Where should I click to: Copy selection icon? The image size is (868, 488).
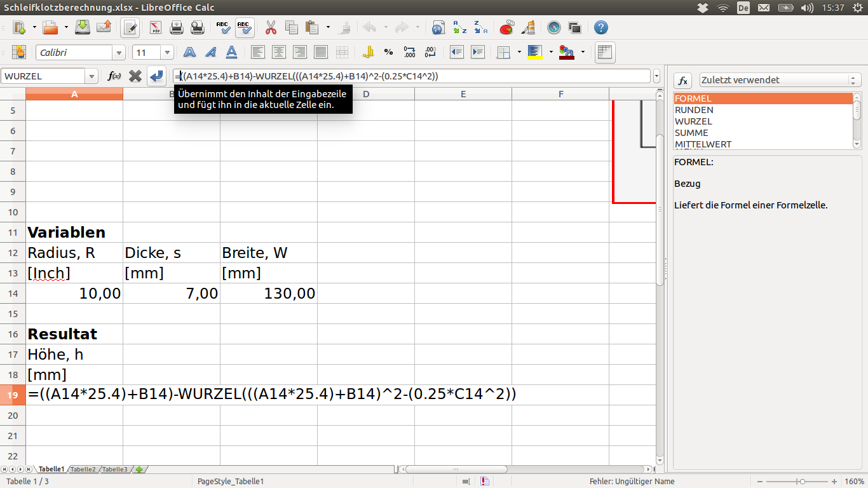coord(292,28)
